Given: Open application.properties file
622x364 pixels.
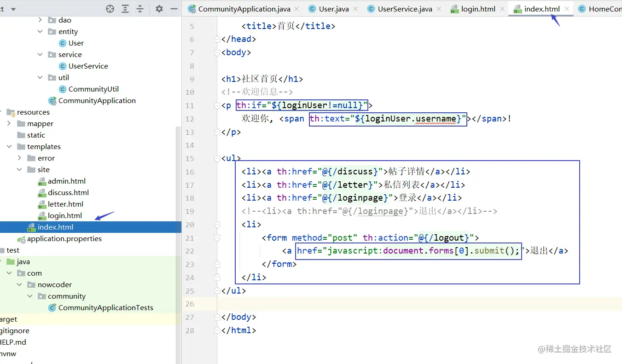Looking at the screenshot, I should [x=64, y=238].
